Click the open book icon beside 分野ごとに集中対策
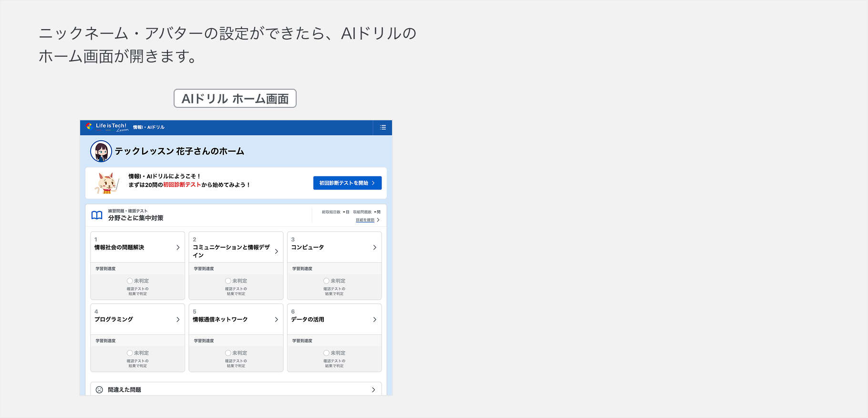The image size is (868, 418). tap(97, 215)
